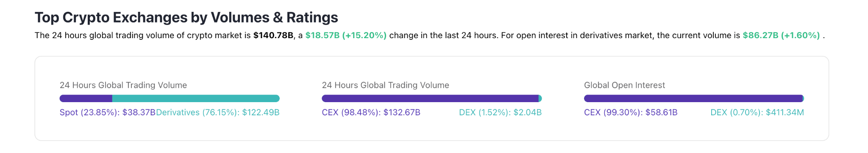The image size is (868, 153).
Task: Select the $18.57B (+15.20%) change text
Action: [x=346, y=35]
